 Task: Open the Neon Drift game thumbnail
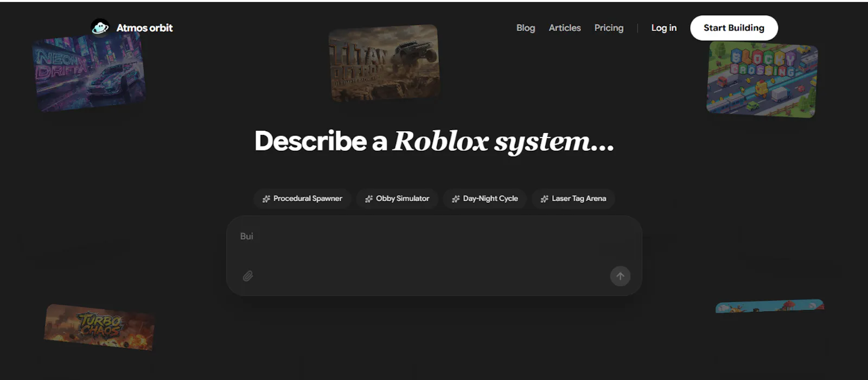[89, 72]
